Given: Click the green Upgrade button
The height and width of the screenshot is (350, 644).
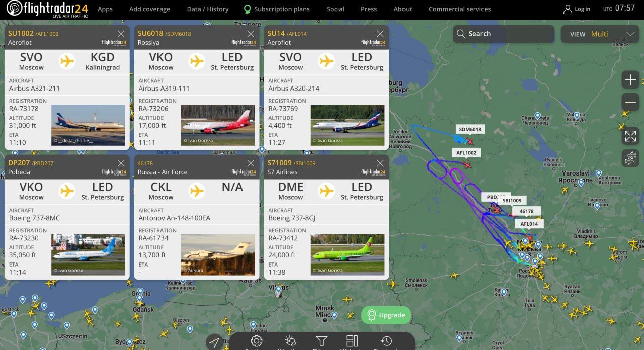Looking at the screenshot, I should pos(386,315).
